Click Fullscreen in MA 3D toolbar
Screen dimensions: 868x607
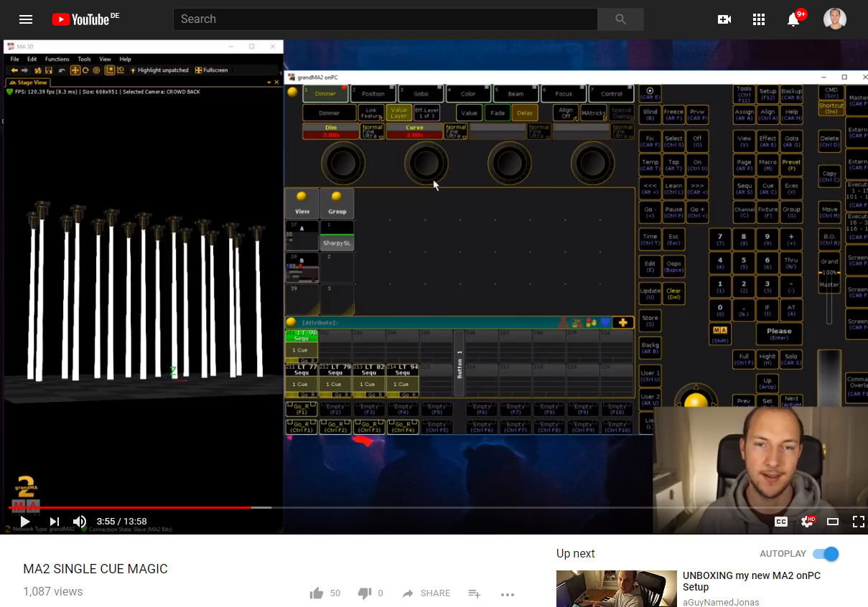(x=212, y=70)
